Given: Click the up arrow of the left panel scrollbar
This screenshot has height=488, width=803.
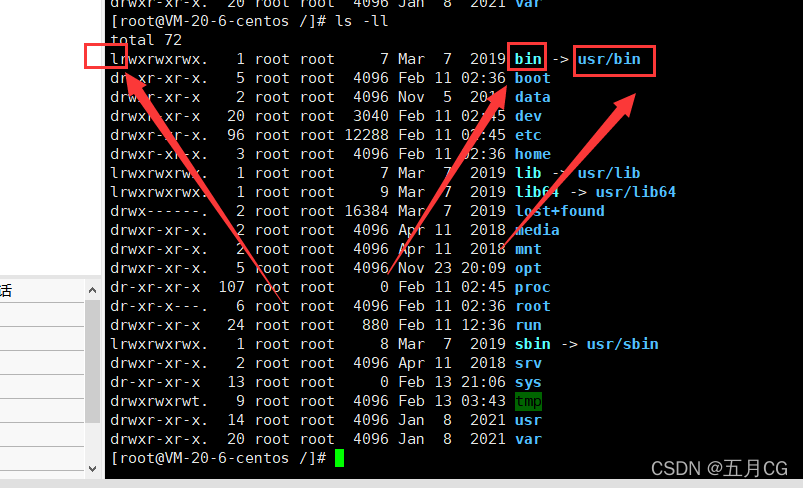Looking at the screenshot, I should pos(92,290).
